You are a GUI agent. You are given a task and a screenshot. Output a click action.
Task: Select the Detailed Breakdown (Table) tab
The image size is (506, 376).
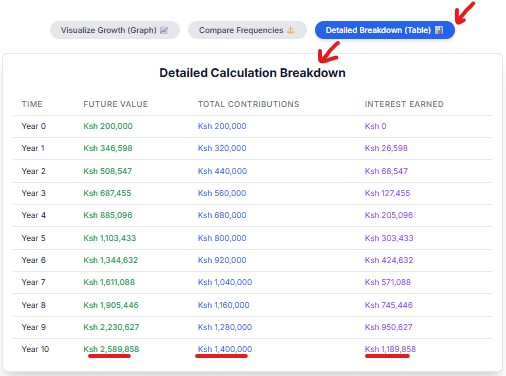tap(385, 30)
